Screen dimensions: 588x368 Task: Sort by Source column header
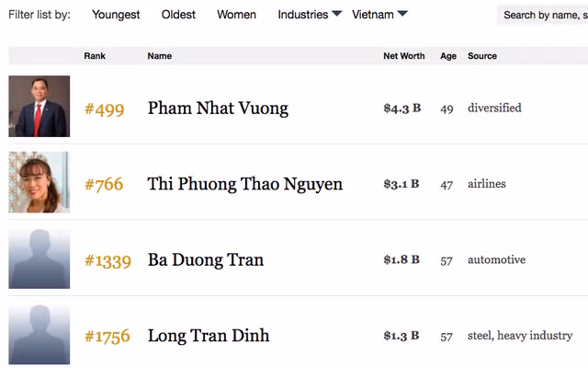[482, 56]
